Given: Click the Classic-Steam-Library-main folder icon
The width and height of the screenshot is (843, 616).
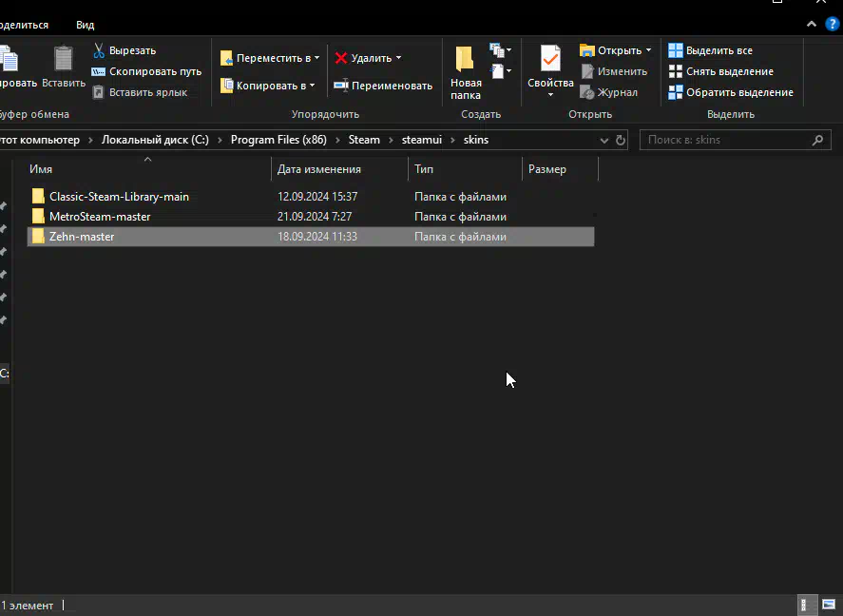Looking at the screenshot, I should coord(38,196).
